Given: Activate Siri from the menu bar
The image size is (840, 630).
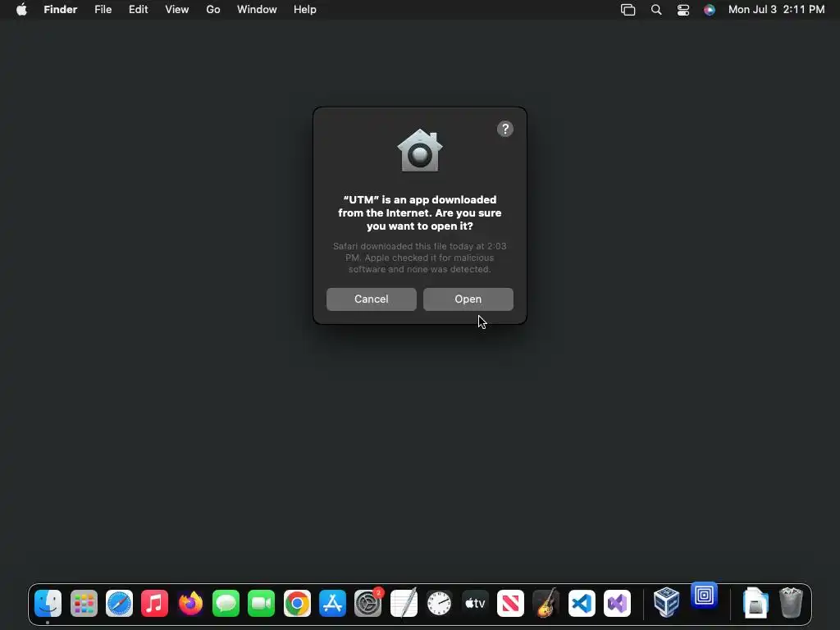Looking at the screenshot, I should click(710, 10).
